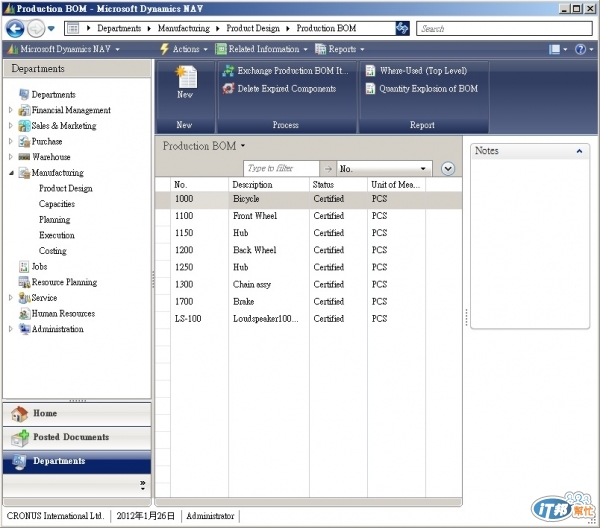Expand the filter pane chevron

coord(448,168)
